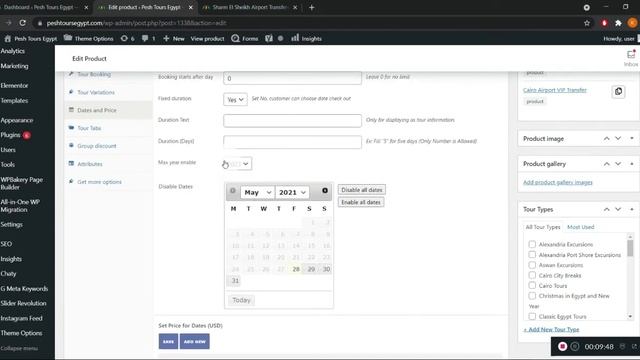Select date 29 in the calendar
The image size is (640, 360).
pos(311,269)
